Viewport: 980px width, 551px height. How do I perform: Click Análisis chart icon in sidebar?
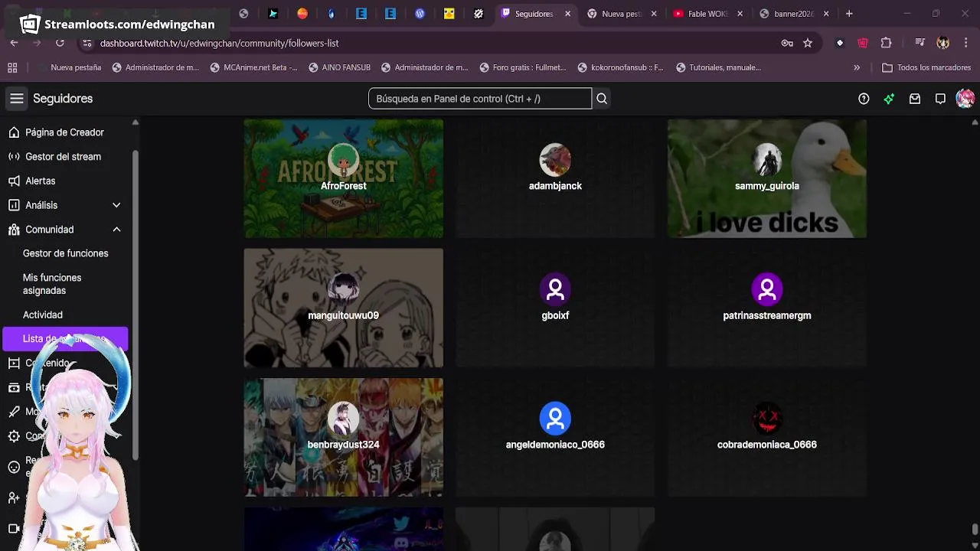point(14,205)
